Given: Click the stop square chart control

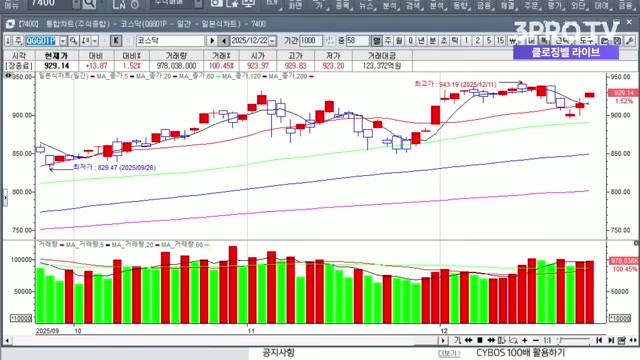Looking at the screenshot, I should [x=480, y=340].
